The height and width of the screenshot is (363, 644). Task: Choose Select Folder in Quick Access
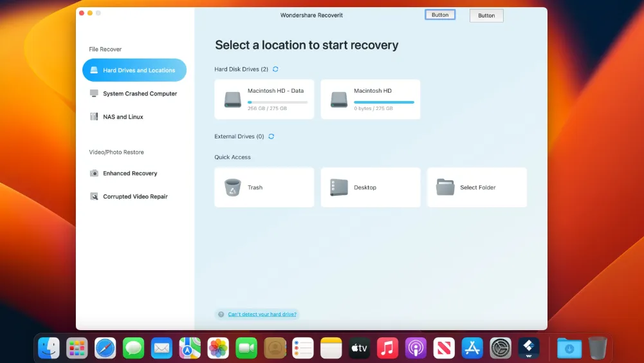[x=477, y=187]
